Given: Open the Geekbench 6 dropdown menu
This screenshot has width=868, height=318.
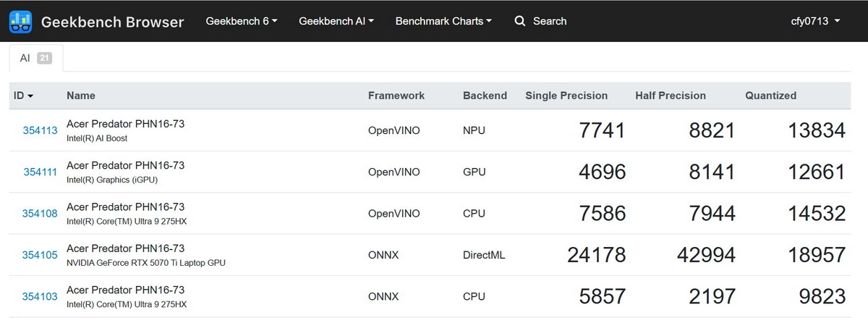Looking at the screenshot, I should [242, 21].
